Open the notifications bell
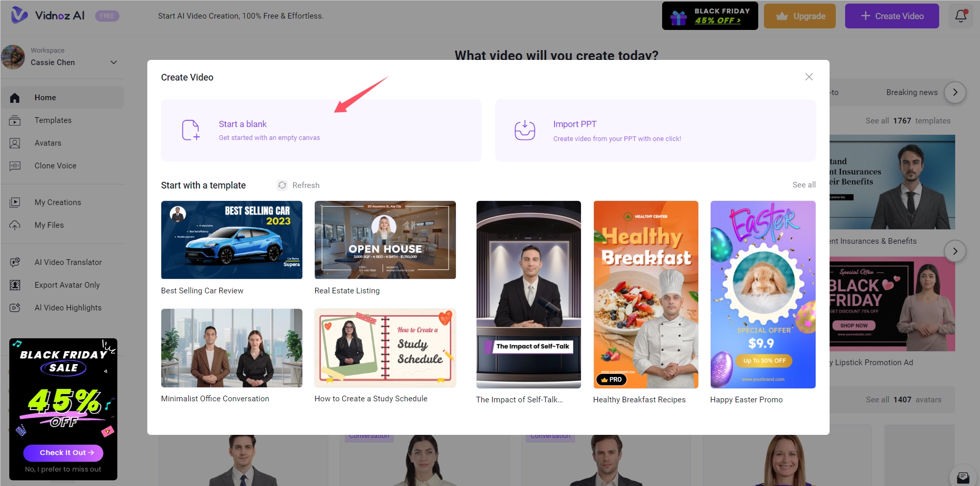The image size is (980, 486). (x=961, y=16)
